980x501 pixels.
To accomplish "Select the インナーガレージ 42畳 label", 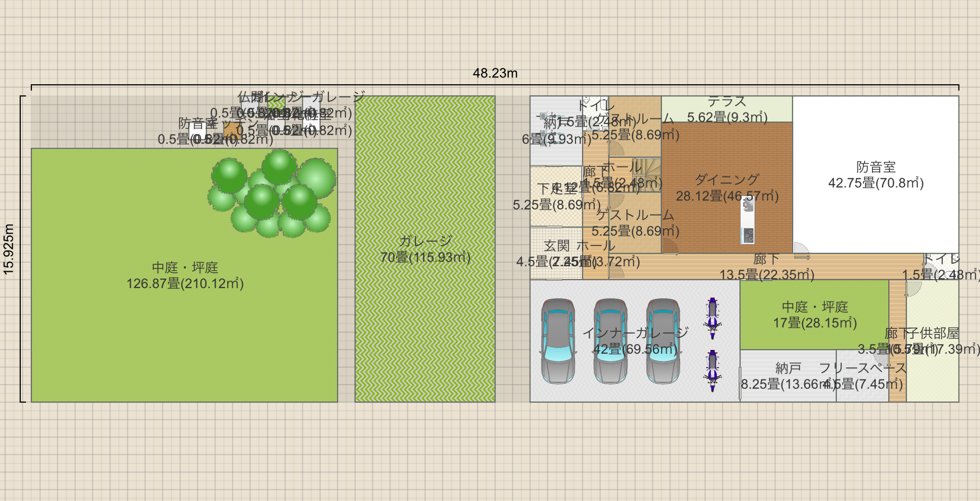I will [635, 341].
